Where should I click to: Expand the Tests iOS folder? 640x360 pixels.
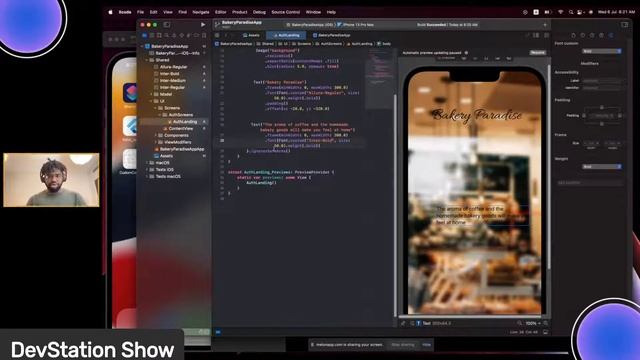(147, 170)
